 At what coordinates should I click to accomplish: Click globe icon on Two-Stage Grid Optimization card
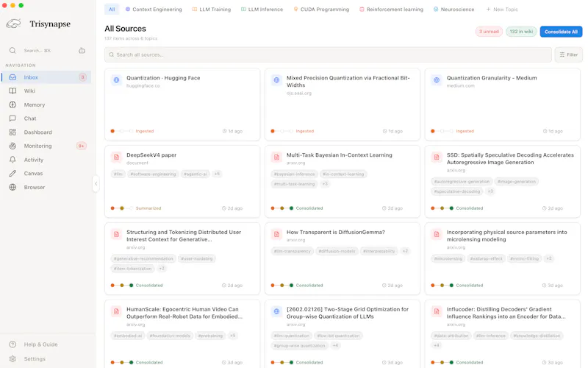277,311
